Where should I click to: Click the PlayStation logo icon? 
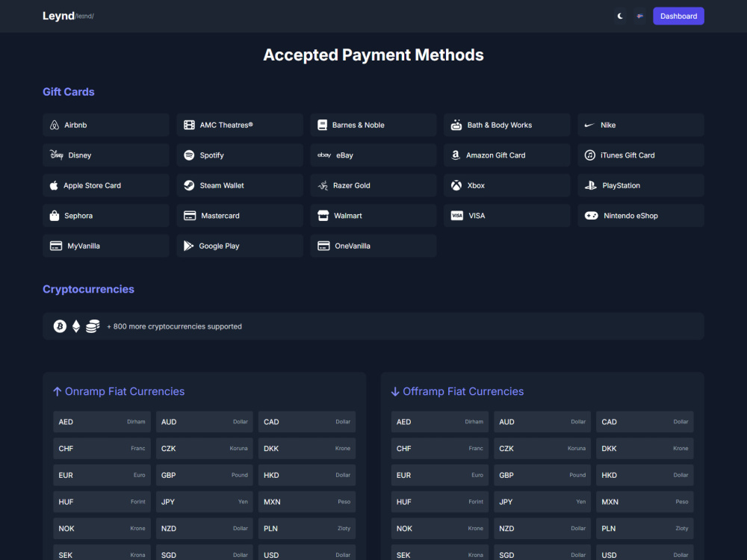click(x=591, y=185)
